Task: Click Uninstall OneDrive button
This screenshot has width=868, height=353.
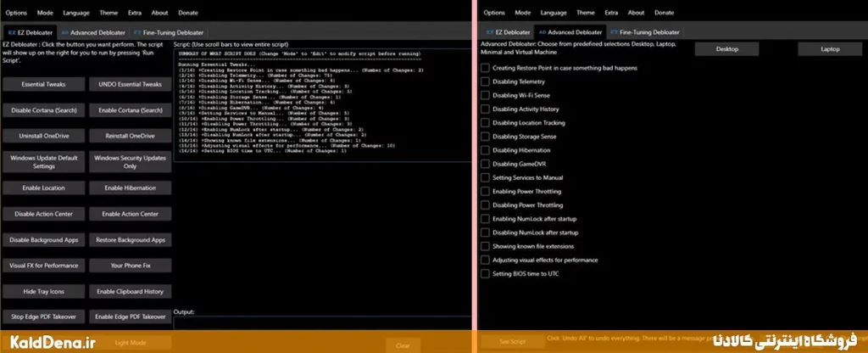Action: [44, 136]
